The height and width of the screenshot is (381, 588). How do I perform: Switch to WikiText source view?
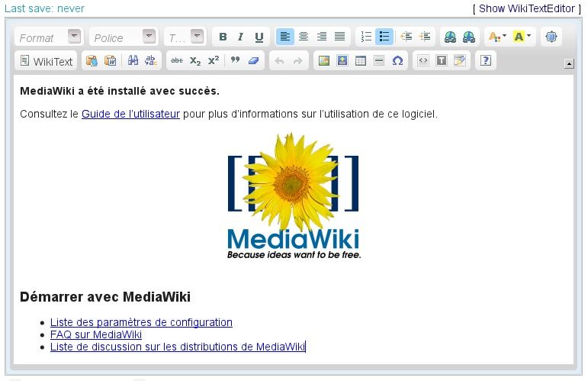46,61
